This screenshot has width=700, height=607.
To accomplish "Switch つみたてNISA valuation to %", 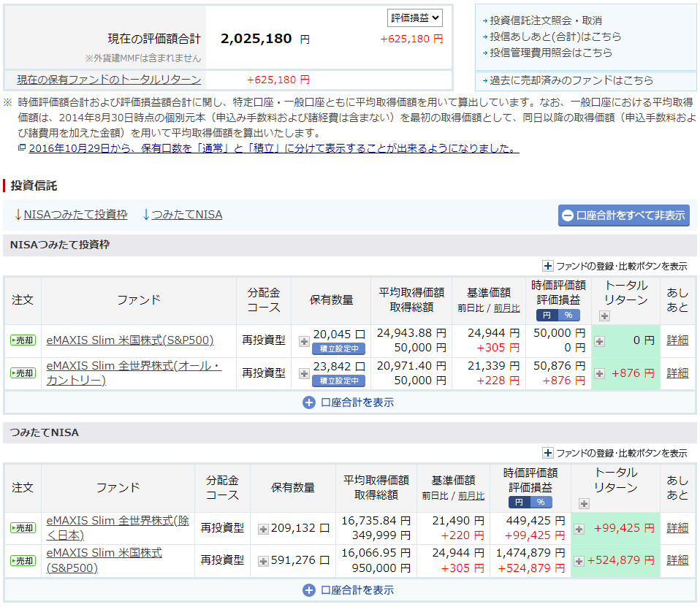I will tap(541, 502).
